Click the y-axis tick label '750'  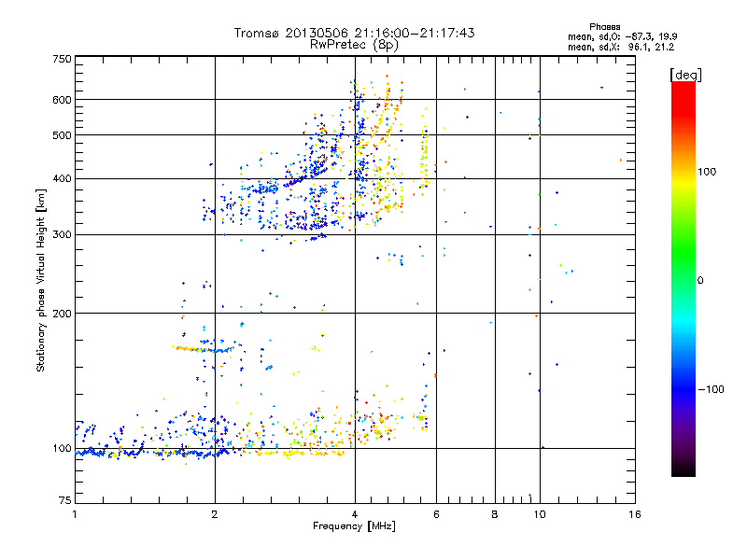(x=62, y=59)
